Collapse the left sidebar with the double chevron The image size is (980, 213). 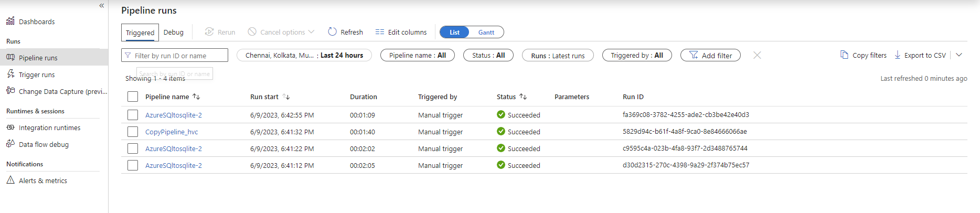click(102, 6)
